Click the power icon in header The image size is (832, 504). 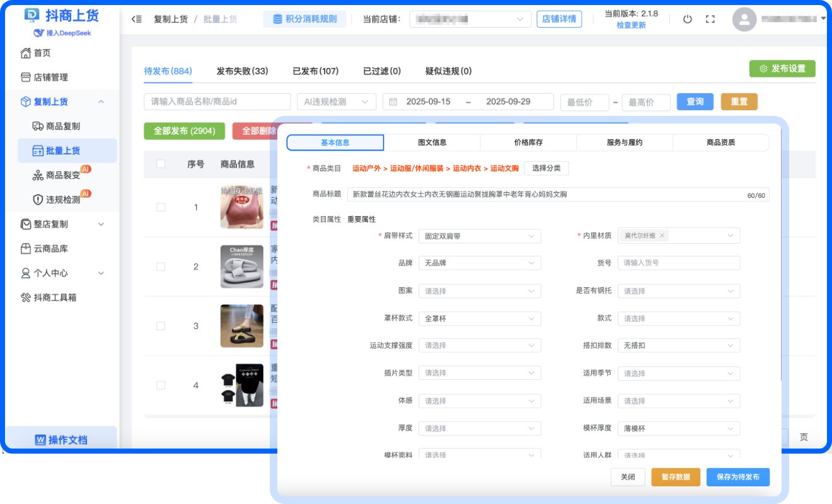coord(688,19)
